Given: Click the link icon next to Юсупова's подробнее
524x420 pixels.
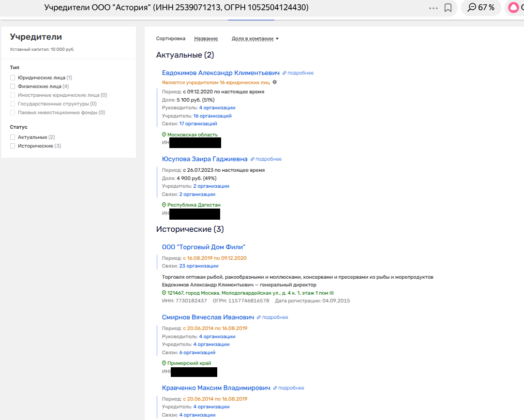Looking at the screenshot, I should click(252, 159).
